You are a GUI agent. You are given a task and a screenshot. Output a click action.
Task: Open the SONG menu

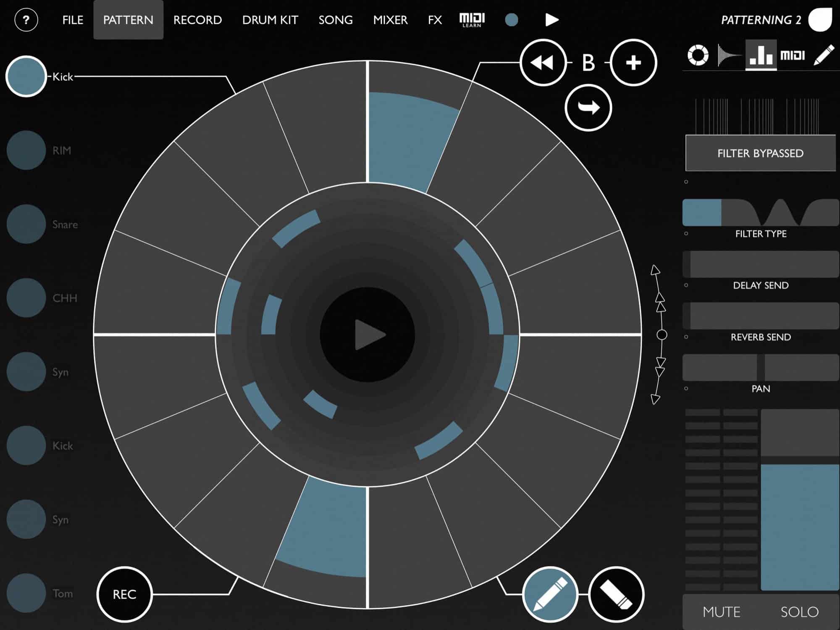[335, 20]
